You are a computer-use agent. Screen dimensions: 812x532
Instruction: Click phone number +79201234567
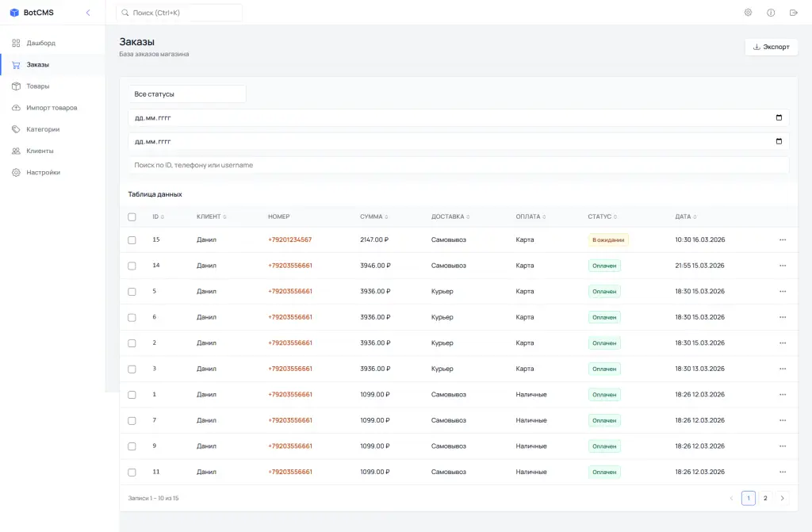[x=289, y=239]
